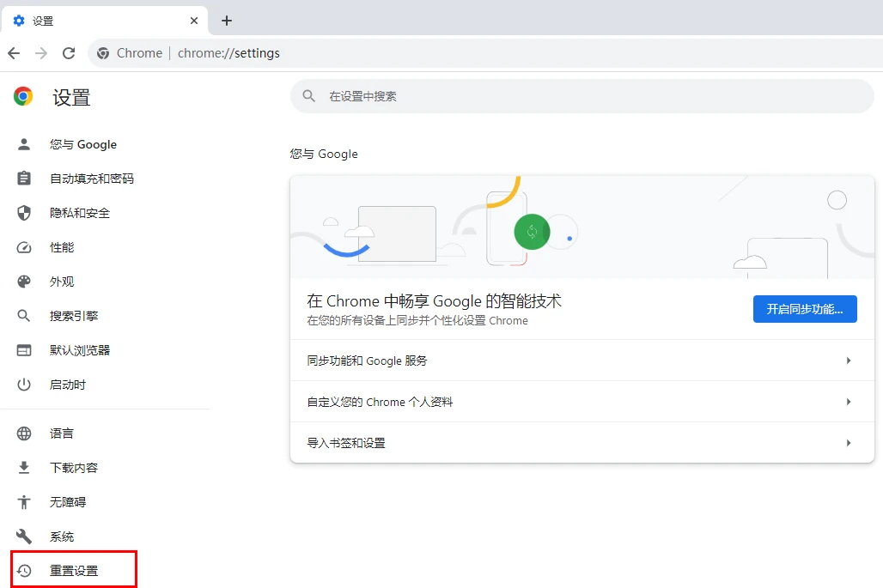Open 导入书签和设置 row

pyautogui.click(x=582, y=443)
